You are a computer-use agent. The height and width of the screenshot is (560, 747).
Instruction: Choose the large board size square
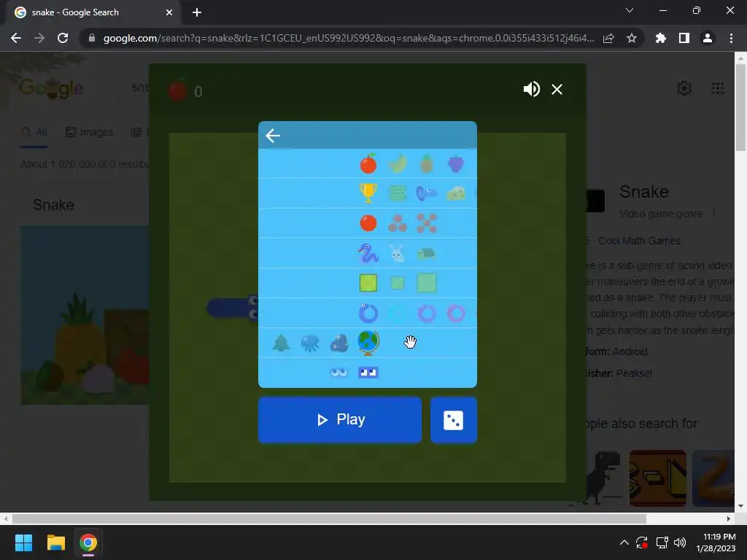click(x=427, y=283)
